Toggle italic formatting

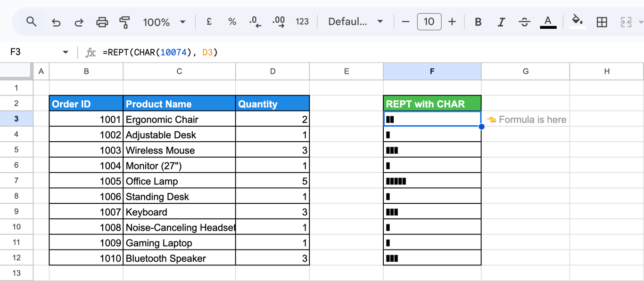(501, 22)
